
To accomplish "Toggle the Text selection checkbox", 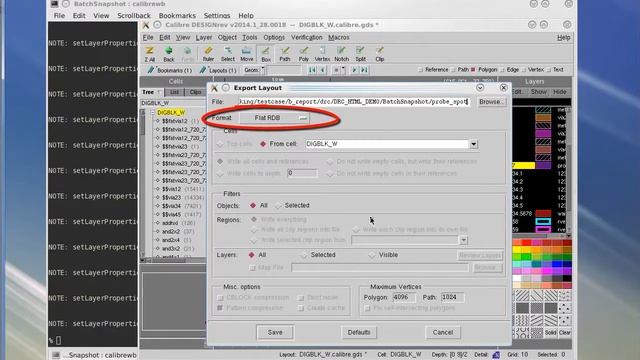I will click(549, 70).
